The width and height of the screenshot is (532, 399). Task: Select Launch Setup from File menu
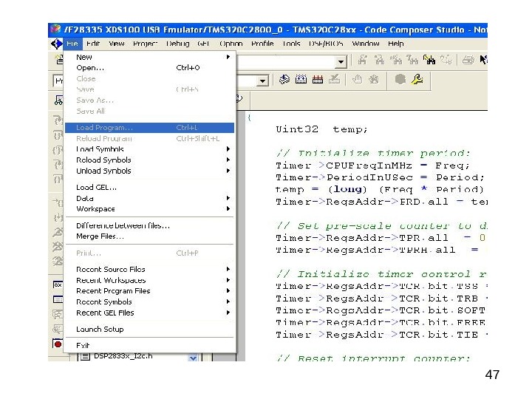point(149,329)
